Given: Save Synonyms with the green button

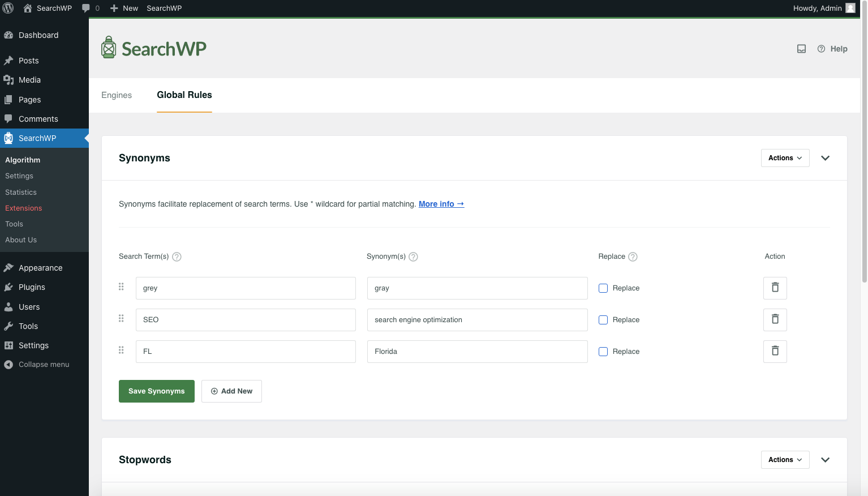Looking at the screenshot, I should coord(156,391).
